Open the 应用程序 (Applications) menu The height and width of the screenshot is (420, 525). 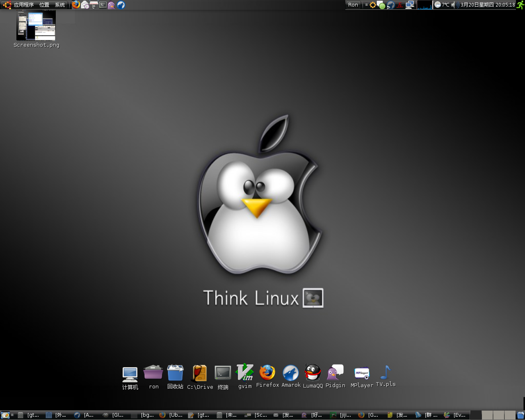(19, 5)
